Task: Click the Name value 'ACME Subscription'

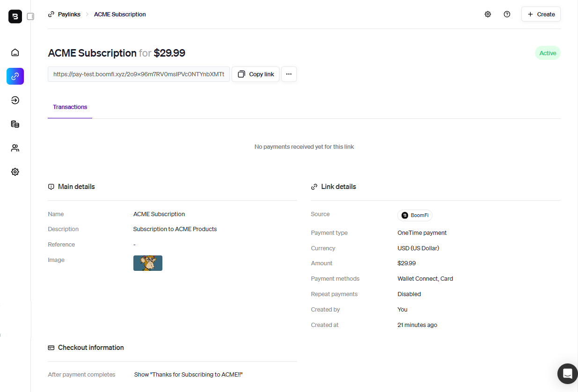Action: click(x=159, y=214)
